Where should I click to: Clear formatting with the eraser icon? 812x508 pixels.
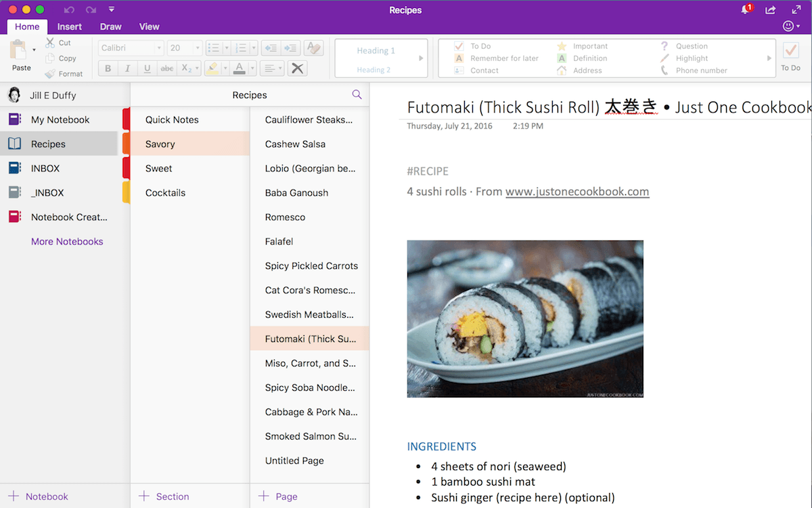tap(313, 48)
